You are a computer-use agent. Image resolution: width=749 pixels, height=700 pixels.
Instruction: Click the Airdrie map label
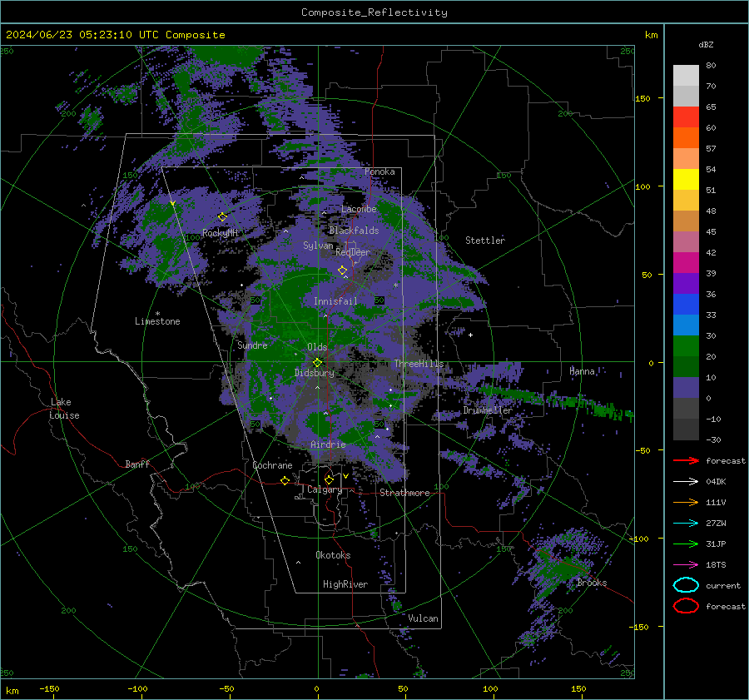(x=328, y=444)
